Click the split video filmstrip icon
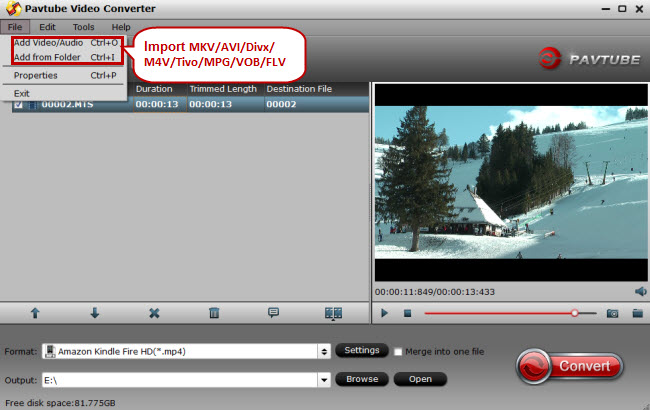Viewport: 650px width, 410px height. coord(333,313)
